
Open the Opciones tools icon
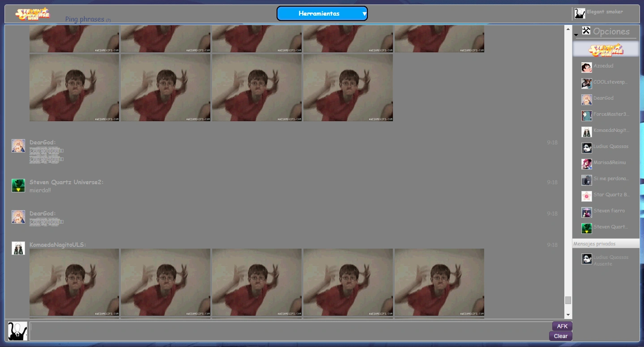coord(586,31)
